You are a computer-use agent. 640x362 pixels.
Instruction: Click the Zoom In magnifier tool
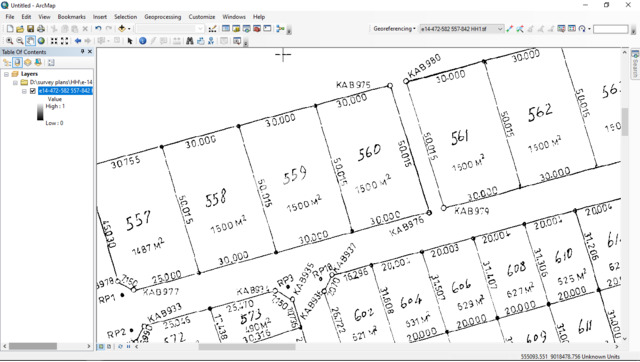[x=9, y=41]
